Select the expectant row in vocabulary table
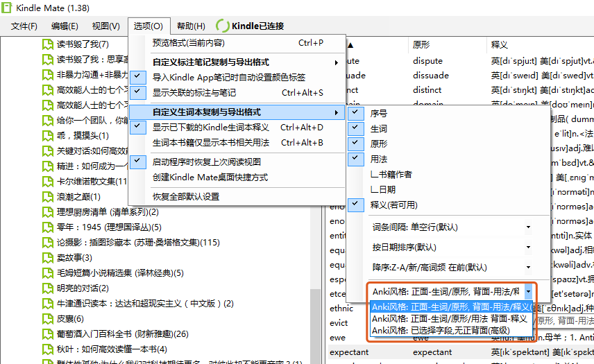594x364 pixels. click(350, 352)
